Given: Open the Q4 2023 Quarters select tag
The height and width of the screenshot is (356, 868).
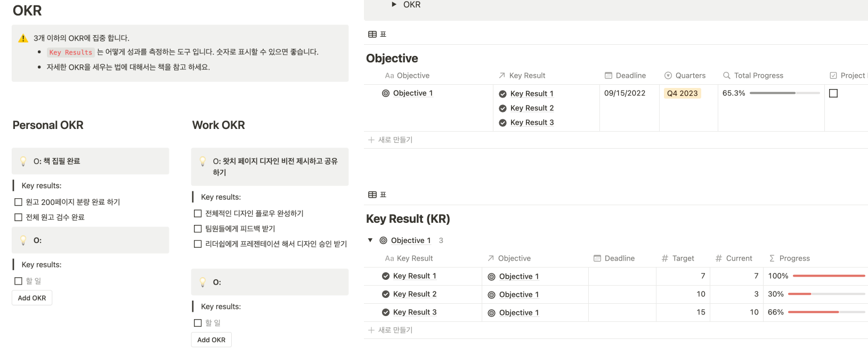Looking at the screenshot, I should coord(682,93).
